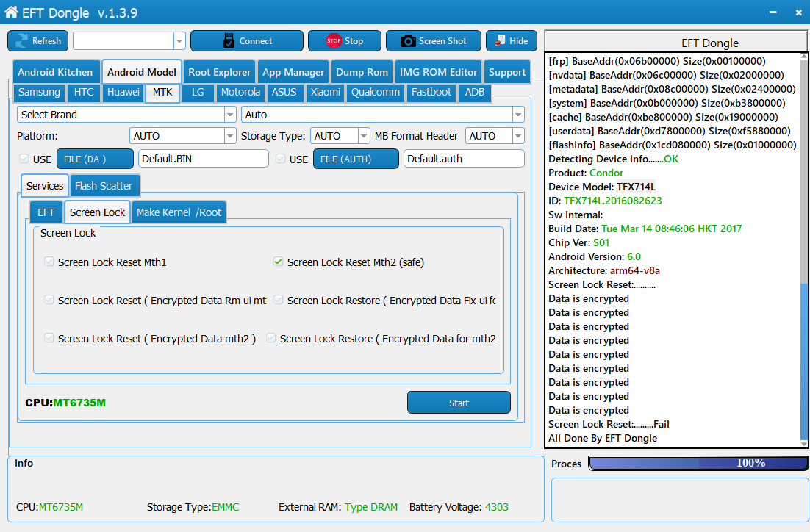The image size is (810, 532).
Task: Open the Root Explorer tab
Action: pos(219,72)
